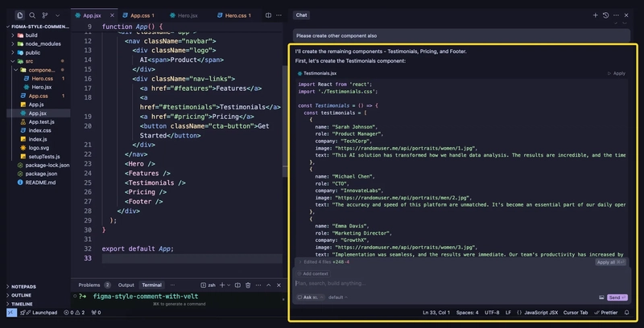Switch to the Hero.jsx editor tab
Viewport: 644px width, 328px height.
coord(184,15)
